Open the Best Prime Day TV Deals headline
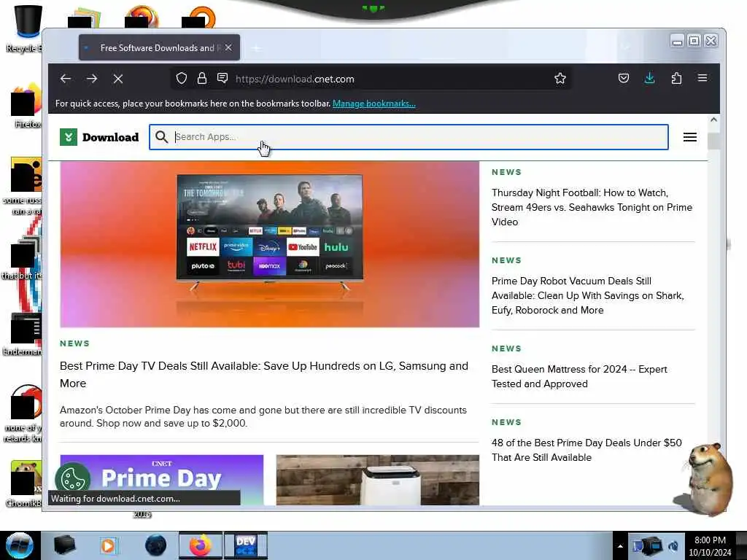747x560 pixels. coord(264,374)
